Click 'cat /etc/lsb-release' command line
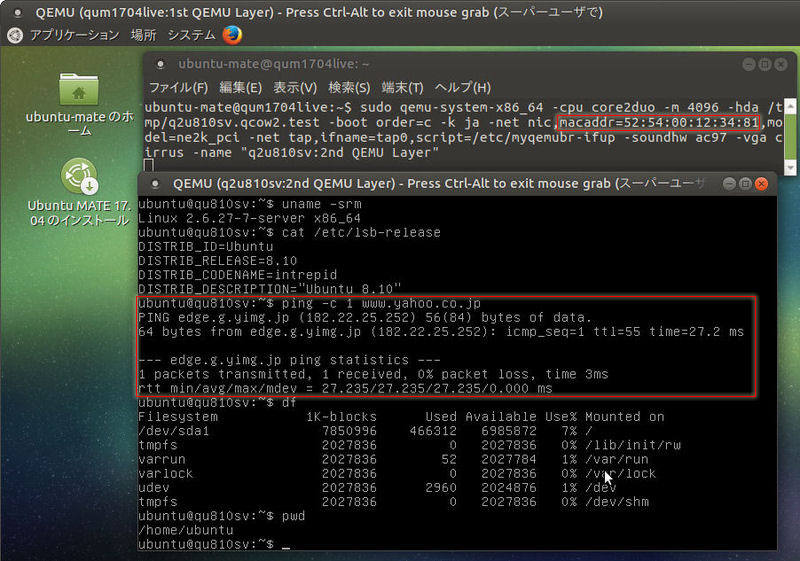 [289, 233]
